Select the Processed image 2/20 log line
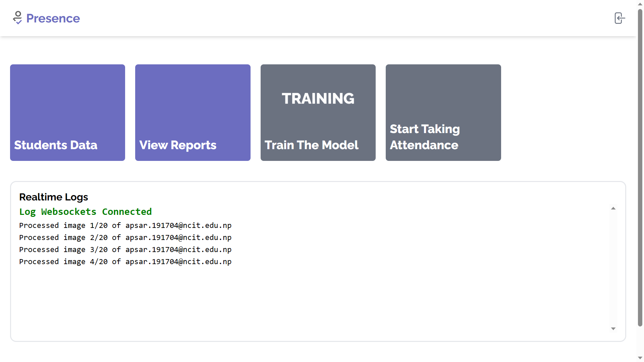 click(x=125, y=238)
